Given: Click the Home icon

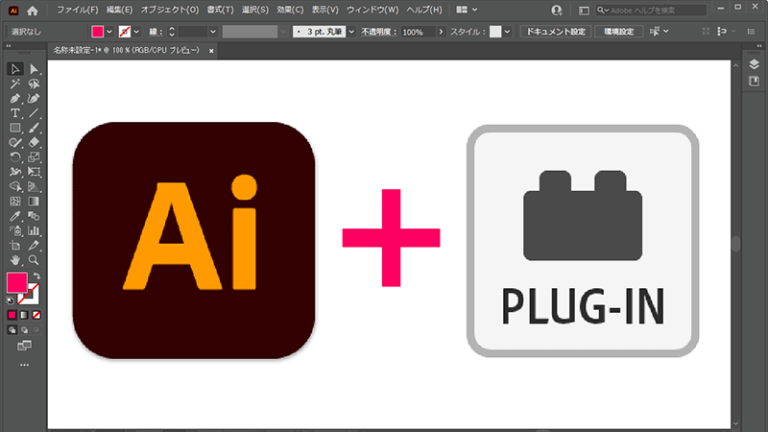Looking at the screenshot, I should (x=32, y=10).
